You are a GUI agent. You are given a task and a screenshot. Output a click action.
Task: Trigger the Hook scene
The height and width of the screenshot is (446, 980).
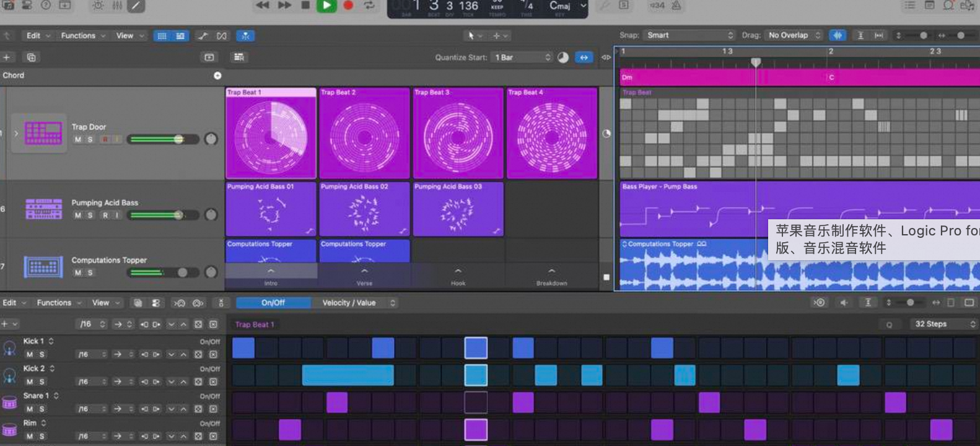click(x=458, y=276)
